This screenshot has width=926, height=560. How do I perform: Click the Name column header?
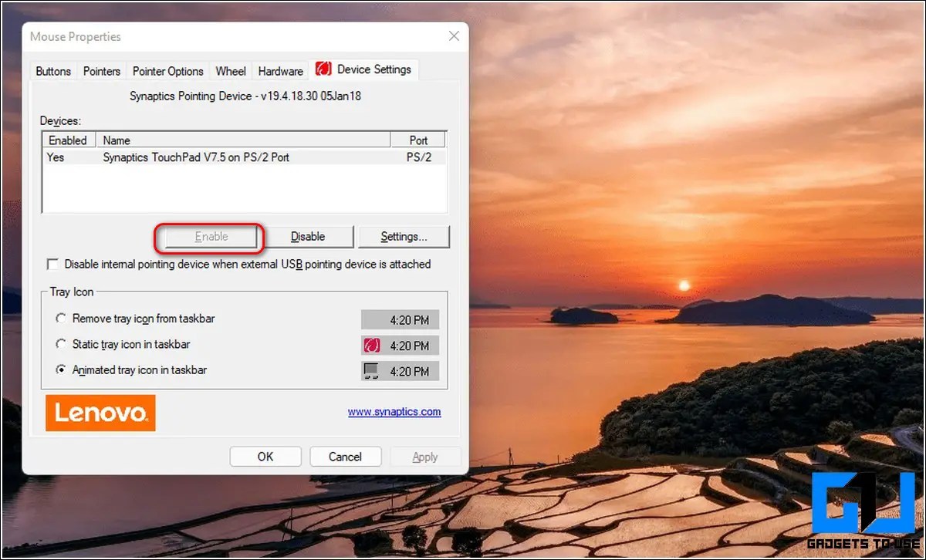click(x=243, y=140)
